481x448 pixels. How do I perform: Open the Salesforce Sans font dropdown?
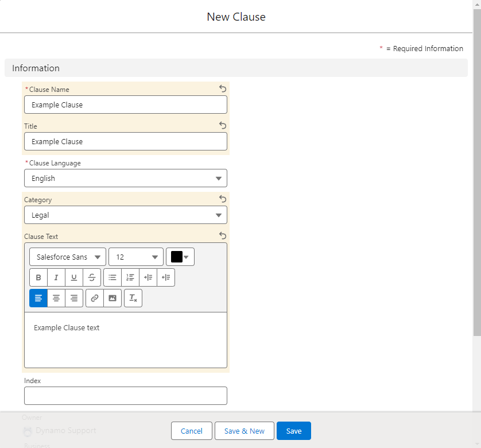click(68, 257)
